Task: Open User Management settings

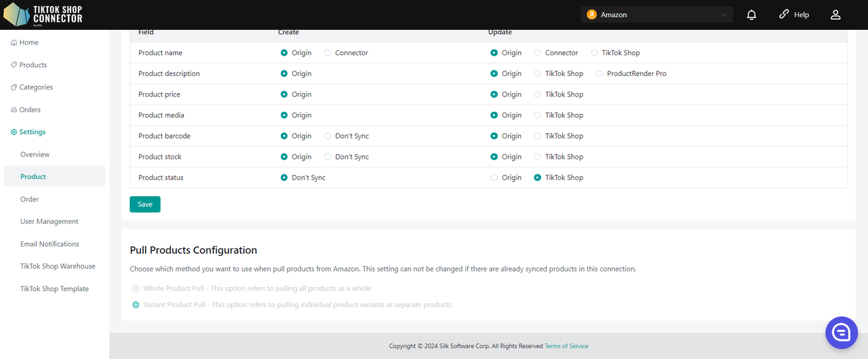Action: (49, 222)
